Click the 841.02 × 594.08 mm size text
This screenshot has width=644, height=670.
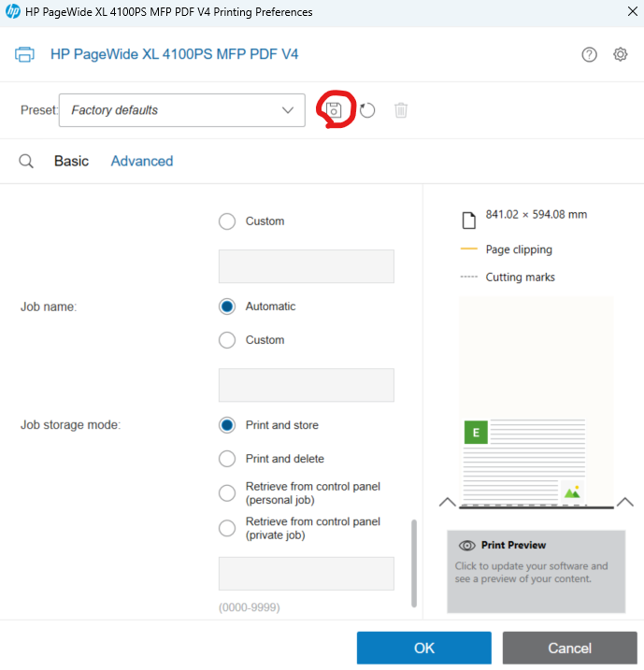point(537,215)
